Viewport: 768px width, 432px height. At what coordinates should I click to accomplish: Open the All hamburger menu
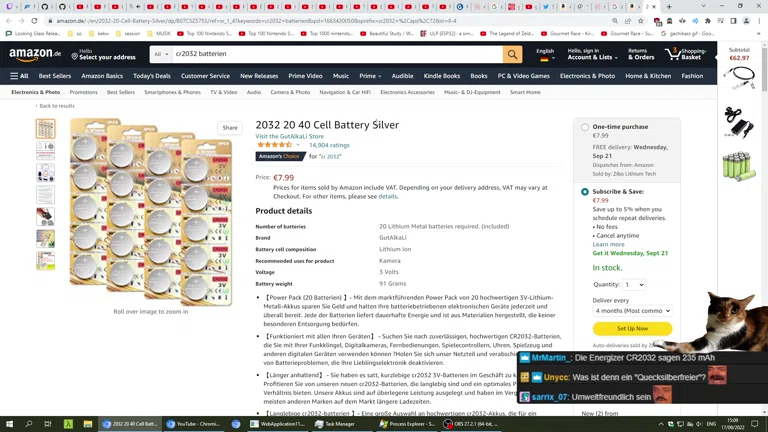pos(19,76)
